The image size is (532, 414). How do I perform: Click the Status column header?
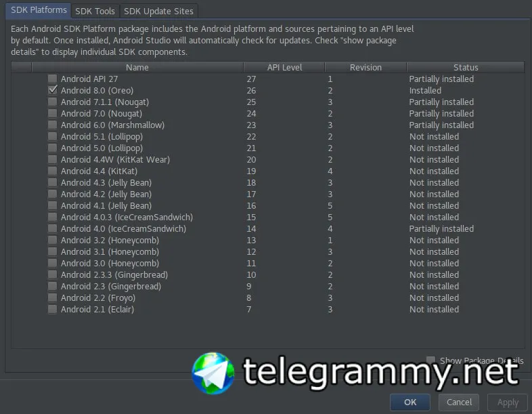[466, 67]
